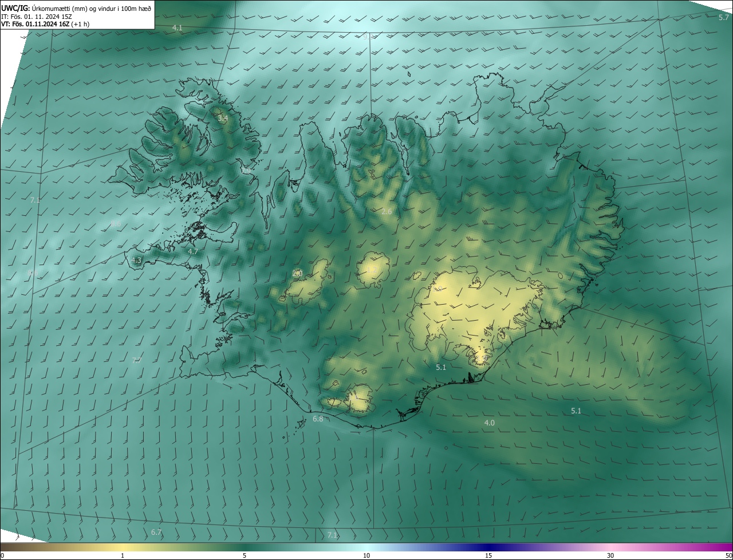The height and width of the screenshot is (560, 733).
Task: Click the colorbar tick label "30"
Action: click(610, 555)
